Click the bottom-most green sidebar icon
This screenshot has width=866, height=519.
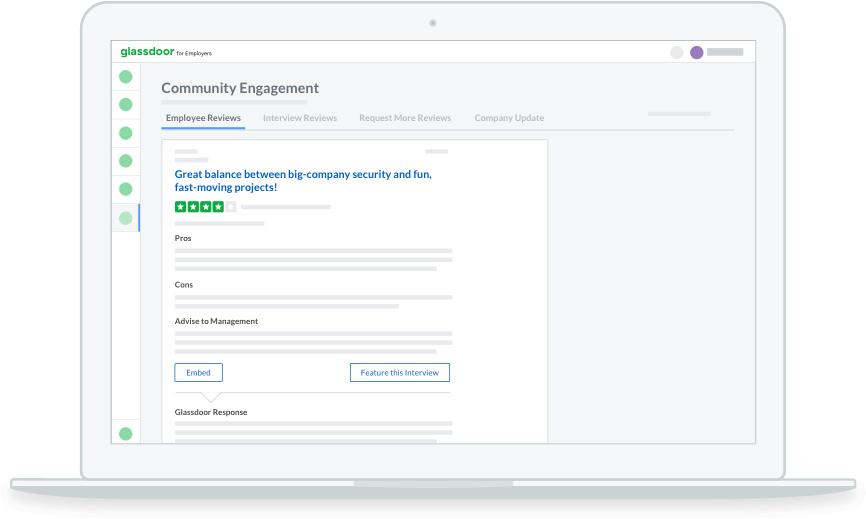126,433
